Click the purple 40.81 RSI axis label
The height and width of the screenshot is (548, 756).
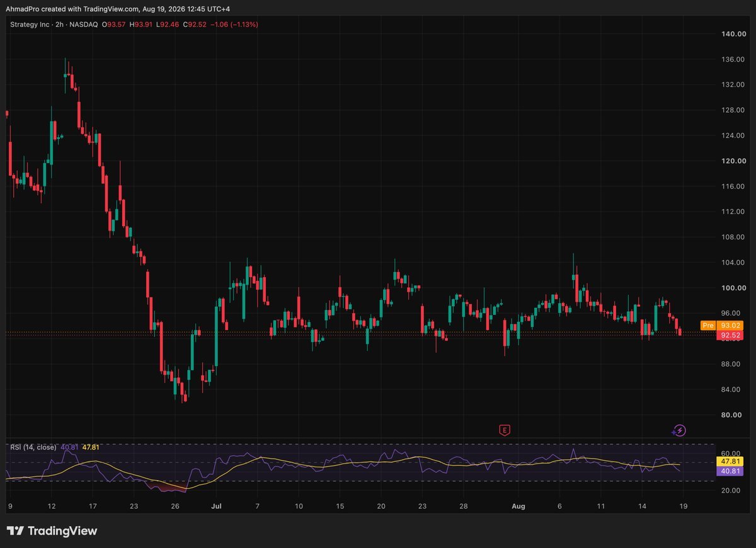[x=731, y=471]
